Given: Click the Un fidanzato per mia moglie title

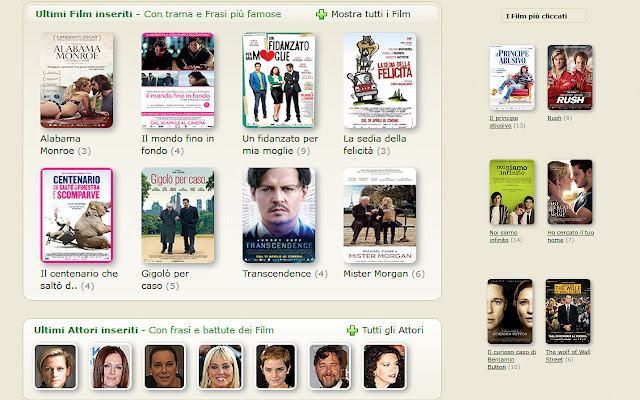Looking at the screenshot, I should click(280, 144).
